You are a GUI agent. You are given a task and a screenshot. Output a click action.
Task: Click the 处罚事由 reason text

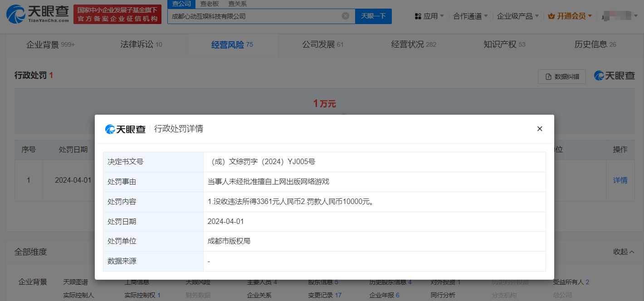pos(268,181)
